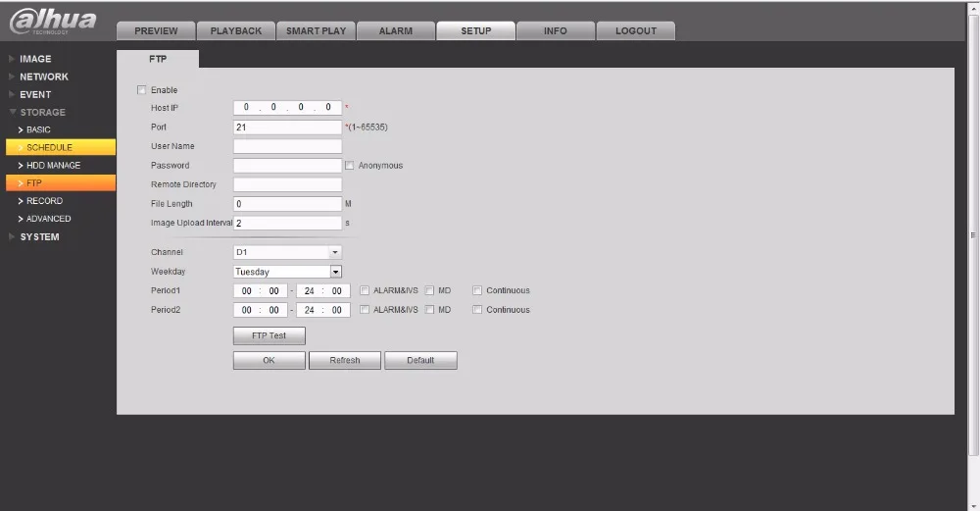This screenshot has width=980, height=511.
Task: Click the page vertical scrollbar
Action: [x=973, y=235]
